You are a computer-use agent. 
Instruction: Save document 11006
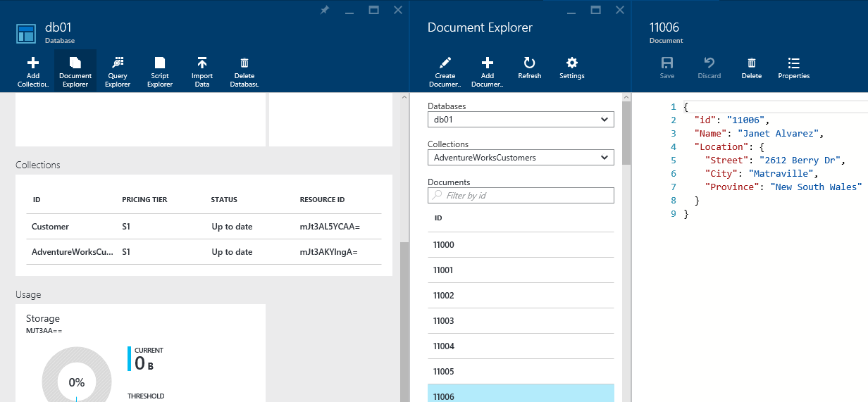[667, 68]
